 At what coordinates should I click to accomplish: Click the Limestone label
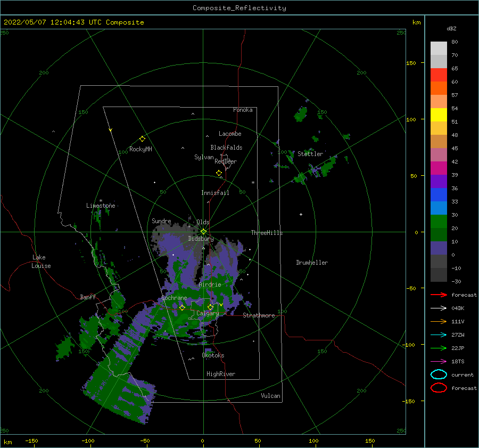pos(101,206)
